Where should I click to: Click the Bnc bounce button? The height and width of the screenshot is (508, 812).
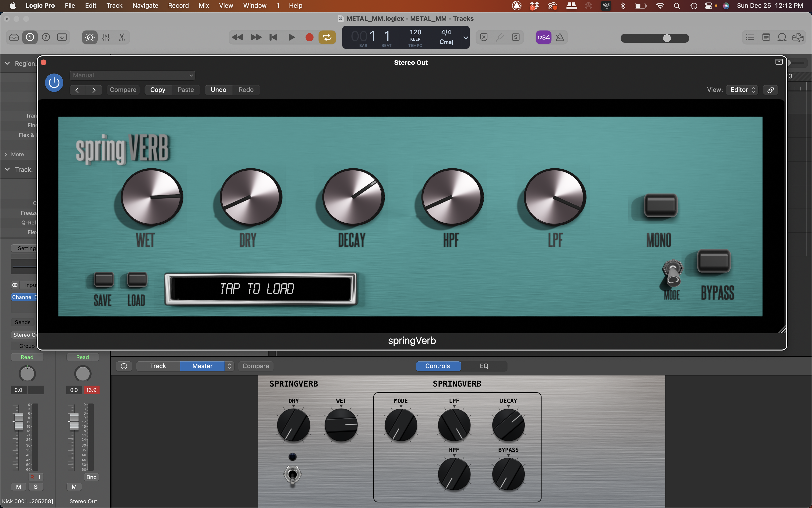tap(91, 477)
